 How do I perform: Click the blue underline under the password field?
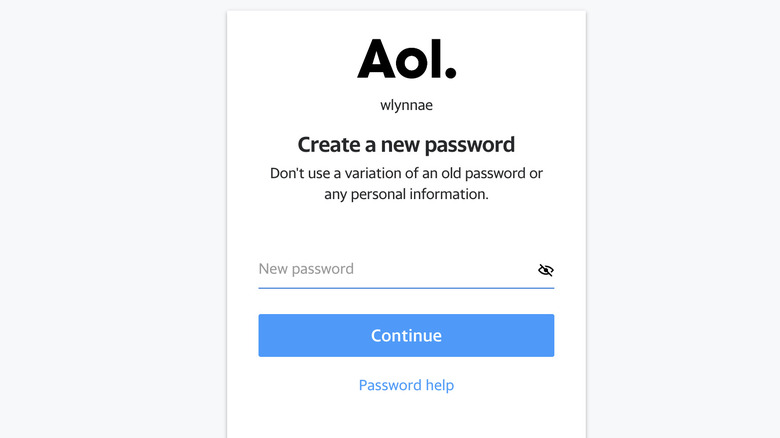(406, 288)
